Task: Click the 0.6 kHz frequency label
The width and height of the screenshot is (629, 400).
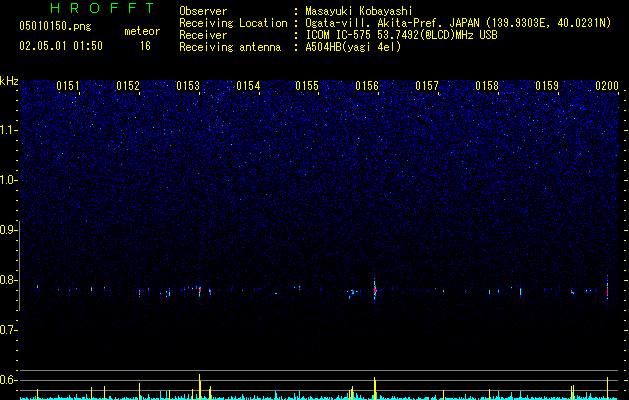Action: (x=8, y=380)
